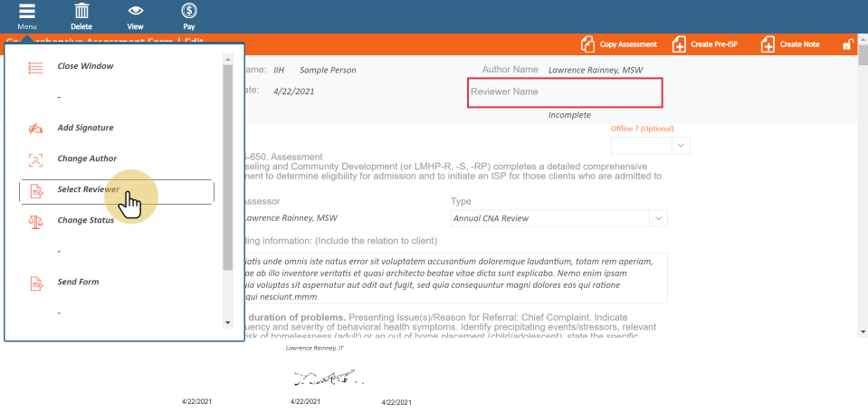The width and height of the screenshot is (868, 413).
Task: Choose Add Signature in the menu
Action: coord(85,128)
